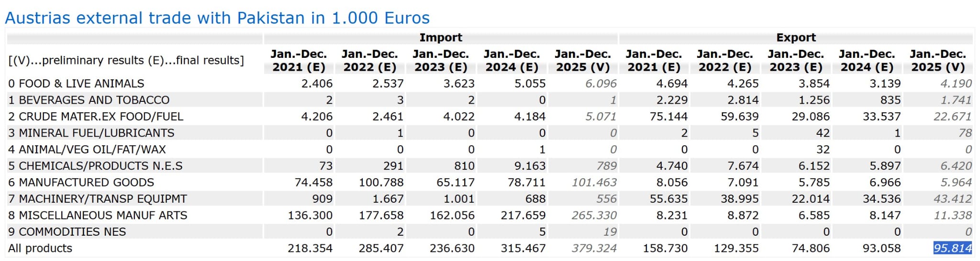Select the 379.324 total import cell
This screenshot has width=980, height=261.
594,248
